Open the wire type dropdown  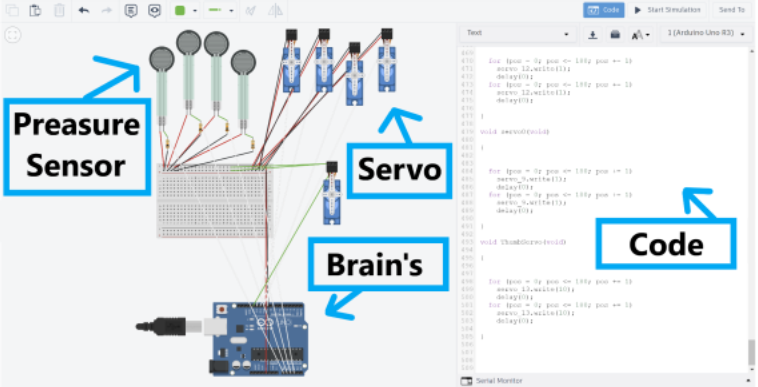coord(219,10)
